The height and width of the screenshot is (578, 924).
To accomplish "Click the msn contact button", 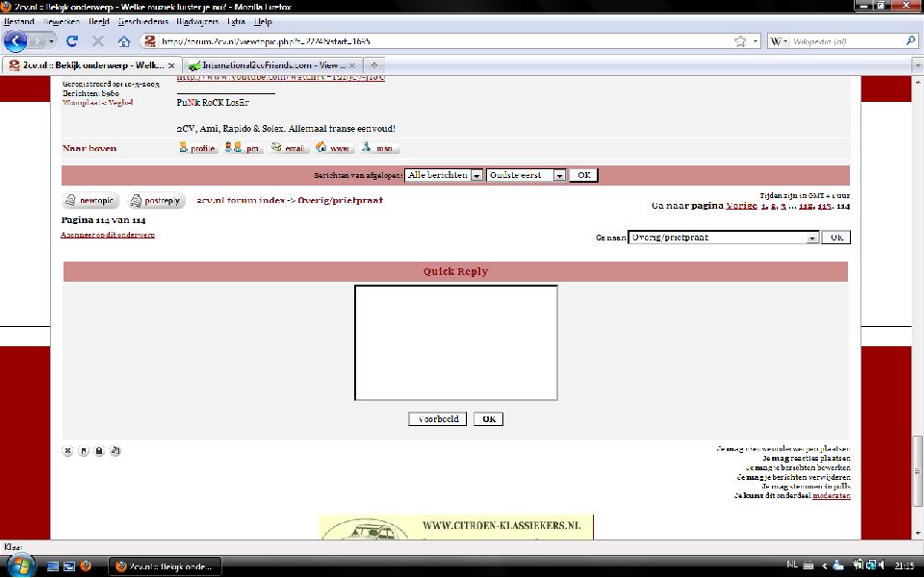I will (x=379, y=148).
